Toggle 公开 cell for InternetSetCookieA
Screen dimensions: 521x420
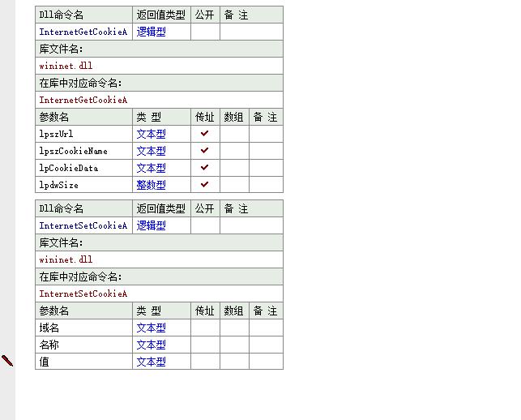205,225
